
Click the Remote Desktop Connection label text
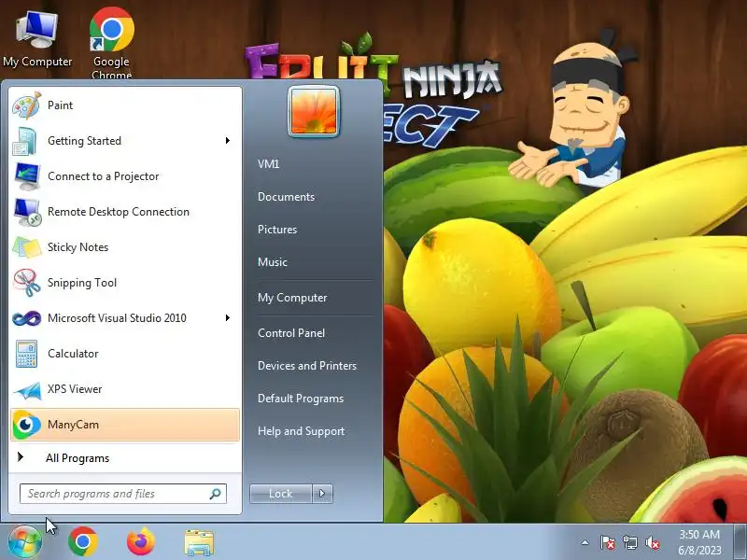coord(119,212)
